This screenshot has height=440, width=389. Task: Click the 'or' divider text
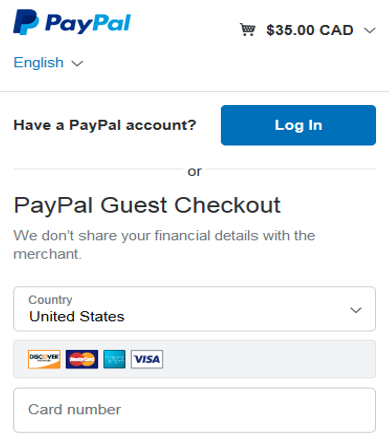pyautogui.click(x=194, y=172)
